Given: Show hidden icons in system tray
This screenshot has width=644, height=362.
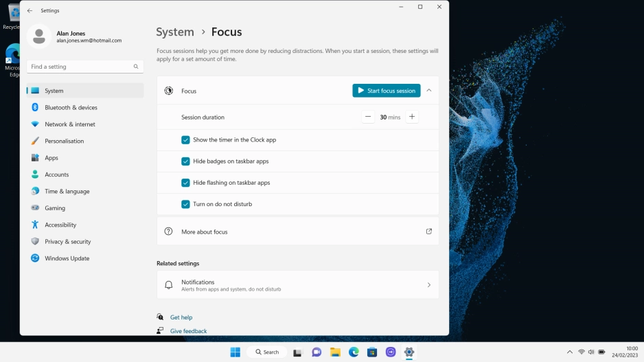Looking at the screenshot, I should coord(569,352).
